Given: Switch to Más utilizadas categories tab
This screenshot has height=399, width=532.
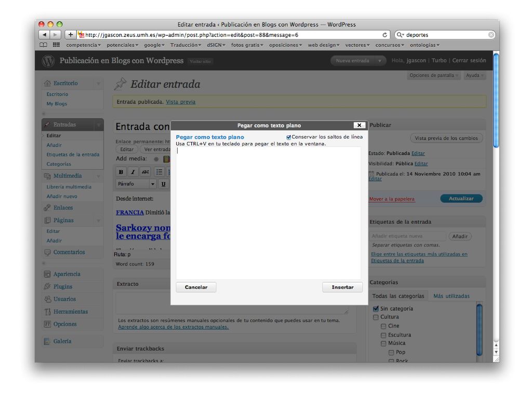Looking at the screenshot, I should coord(451,296).
